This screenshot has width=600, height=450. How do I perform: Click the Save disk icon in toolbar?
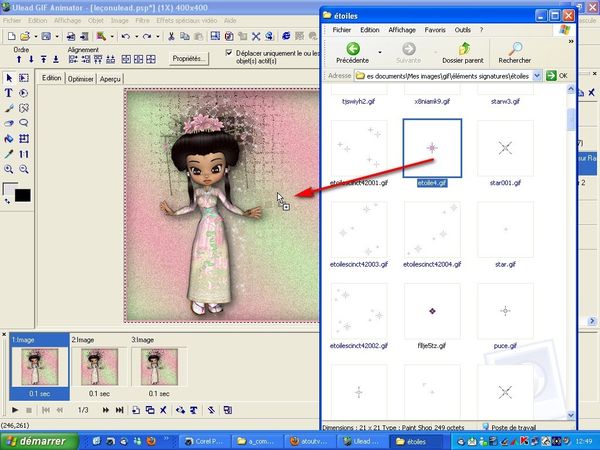click(x=46, y=36)
